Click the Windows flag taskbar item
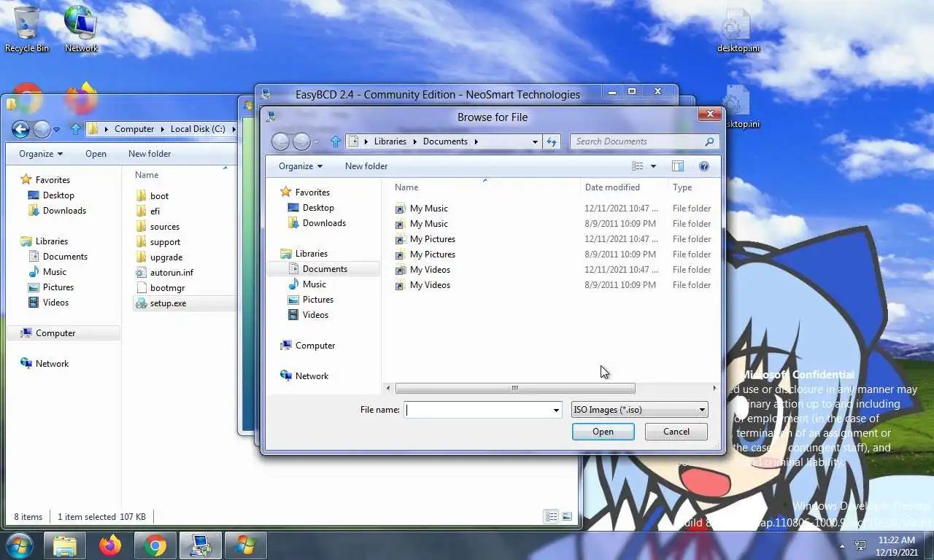Viewport: 934px width, 560px height. pyautogui.click(x=246, y=545)
